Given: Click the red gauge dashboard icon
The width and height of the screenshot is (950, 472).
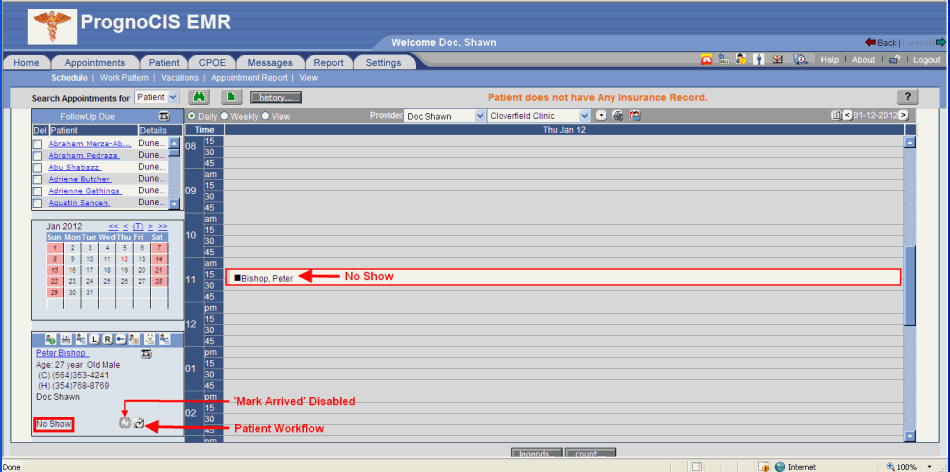Looking at the screenshot, I should [706, 59].
